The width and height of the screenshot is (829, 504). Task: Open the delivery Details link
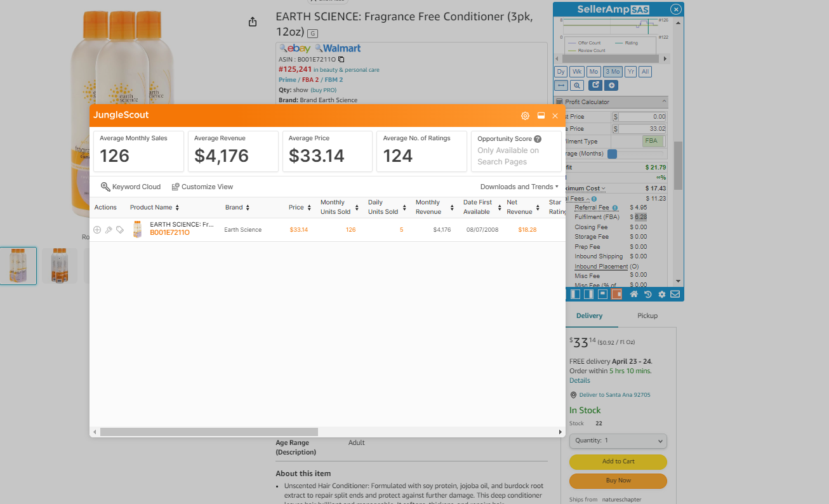[580, 381]
